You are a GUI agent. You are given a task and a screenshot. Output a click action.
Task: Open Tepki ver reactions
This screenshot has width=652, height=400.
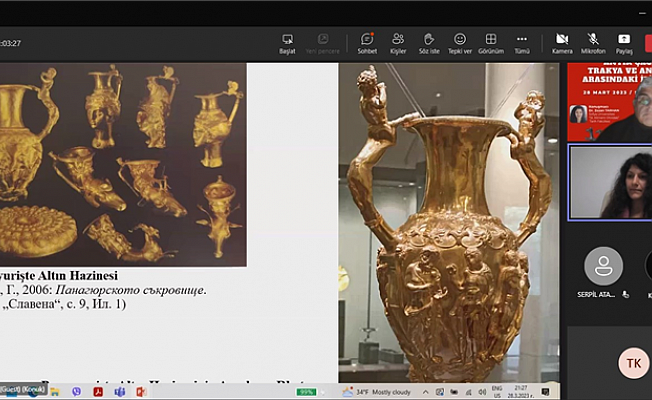(459, 43)
